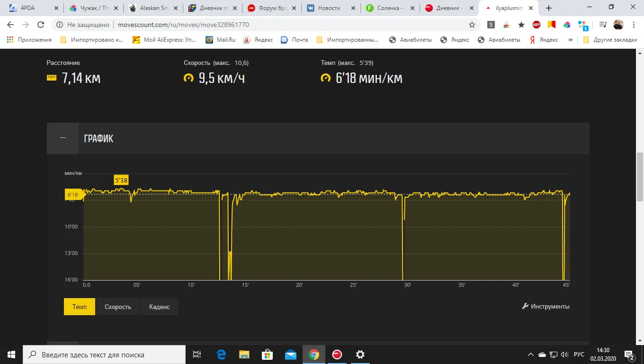Expand the Другие закладки folder
This screenshot has width=644, height=364.
pos(610,40)
